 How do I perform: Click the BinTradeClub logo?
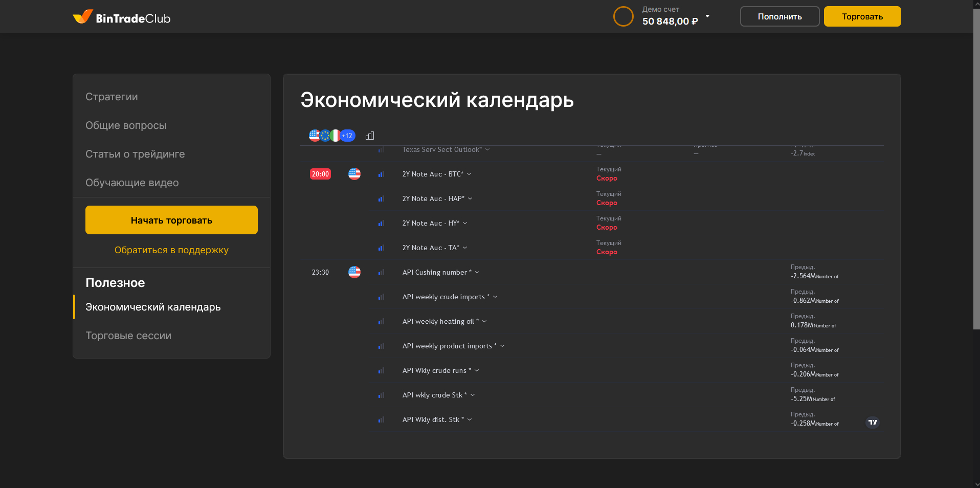[x=121, y=17]
